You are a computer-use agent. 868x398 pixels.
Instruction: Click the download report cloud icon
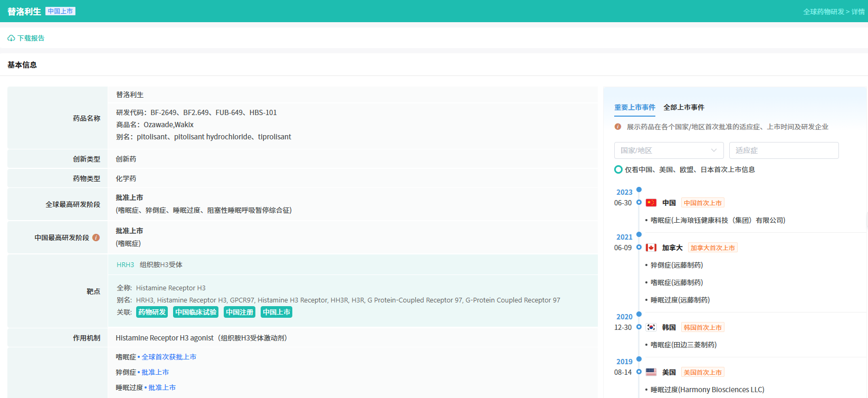click(11, 39)
